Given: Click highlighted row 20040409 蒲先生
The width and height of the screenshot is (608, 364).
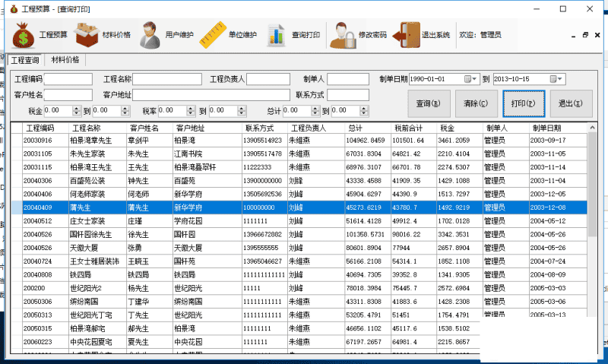Looking at the screenshot, I should point(299,207).
